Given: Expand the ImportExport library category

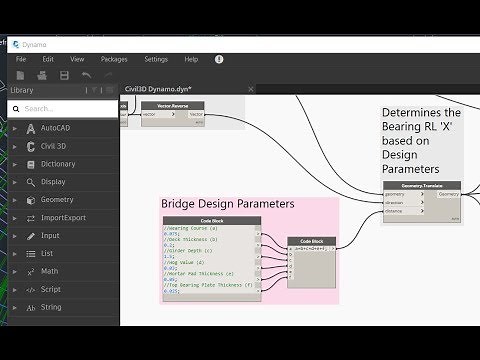Looking at the screenshot, I should 14,218.
